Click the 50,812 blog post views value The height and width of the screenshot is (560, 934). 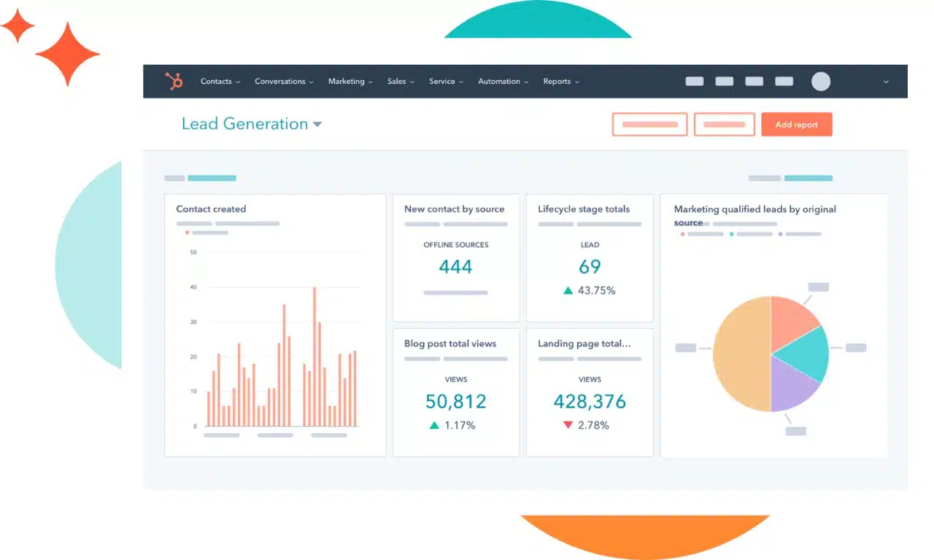coord(455,401)
